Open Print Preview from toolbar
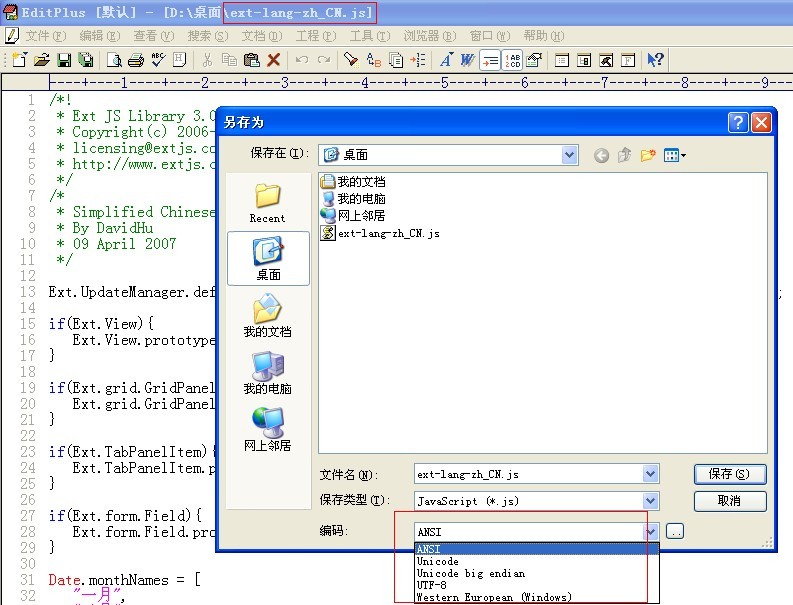The image size is (793, 605). pyautogui.click(x=114, y=60)
